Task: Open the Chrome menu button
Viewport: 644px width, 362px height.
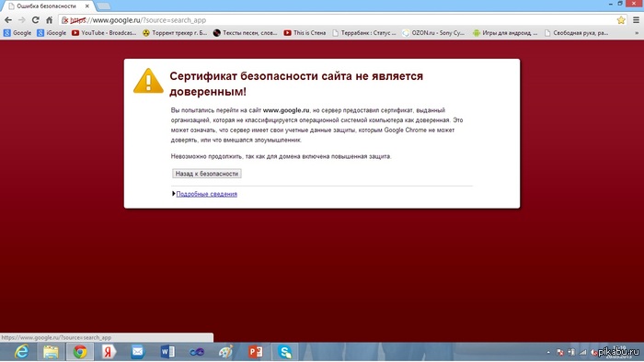Action: (636, 19)
